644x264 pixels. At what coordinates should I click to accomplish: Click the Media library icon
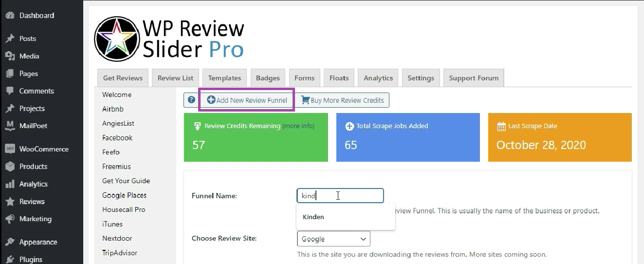(x=10, y=56)
